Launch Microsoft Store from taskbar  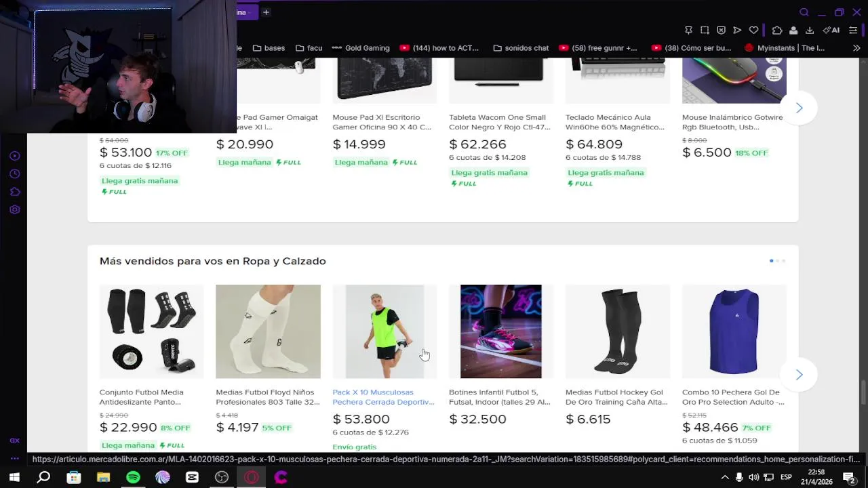coord(73,477)
